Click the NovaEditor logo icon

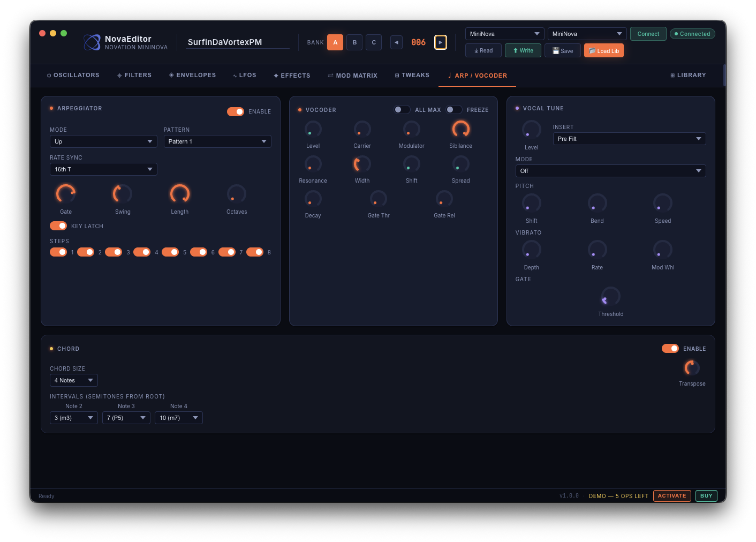point(92,42)
